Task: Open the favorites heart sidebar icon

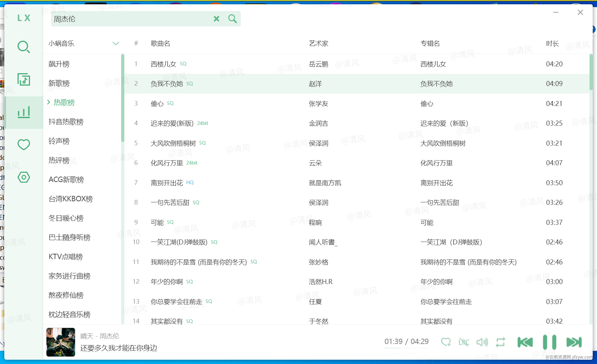Action: click(24, 145)
